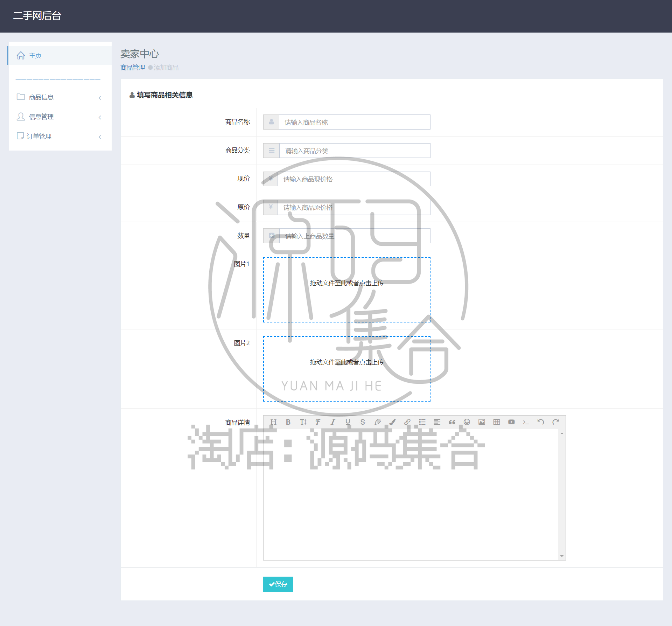The height and width of the screenshot is (626, 672).
Task: Open the 商品信息 sidebar menu
Action: 60,97
